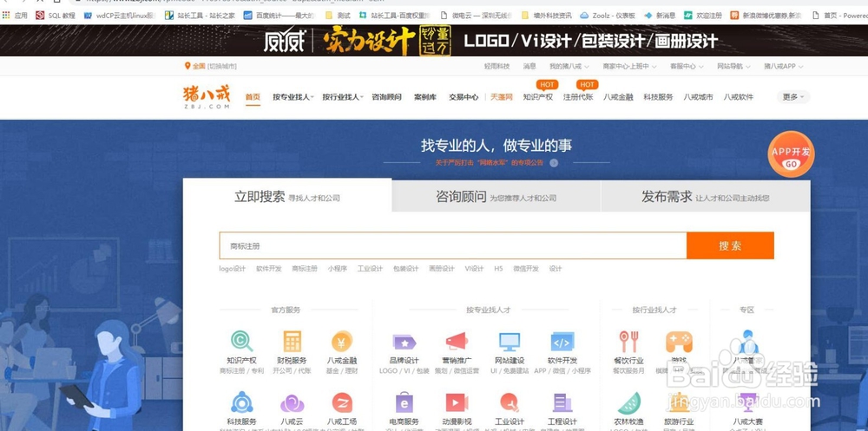Open the 网站建设 monitor icon
868x431 pixels.
coord(510,342)
